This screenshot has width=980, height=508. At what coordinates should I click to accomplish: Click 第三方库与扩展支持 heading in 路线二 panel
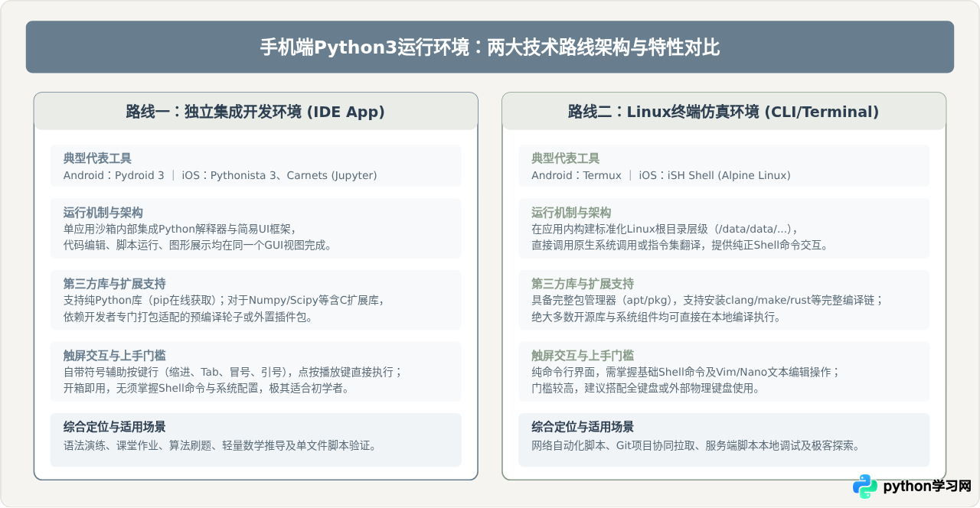click(583, 284)
